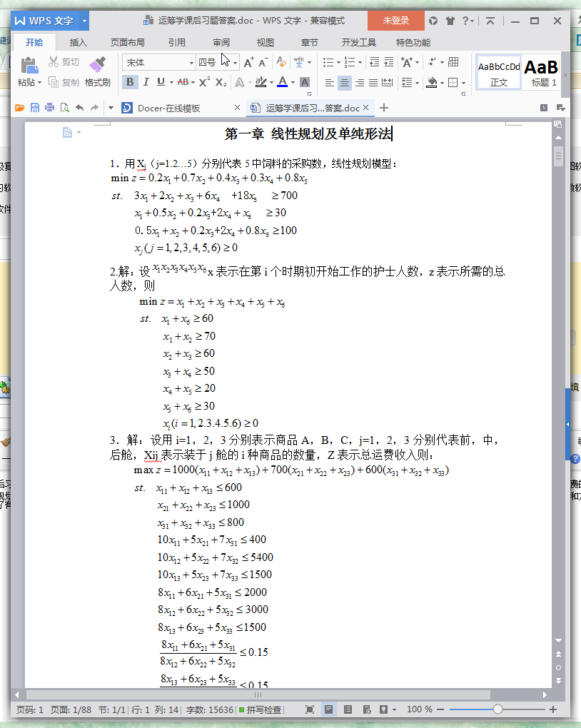581x728 pixels.
Task: Open print preview icon
Action: pos(64,108)
